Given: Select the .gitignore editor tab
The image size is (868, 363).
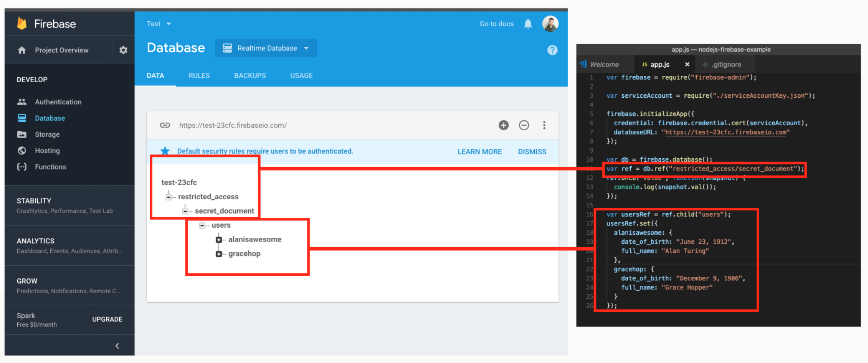Looking at the screenshot, I should click(726, 64).
